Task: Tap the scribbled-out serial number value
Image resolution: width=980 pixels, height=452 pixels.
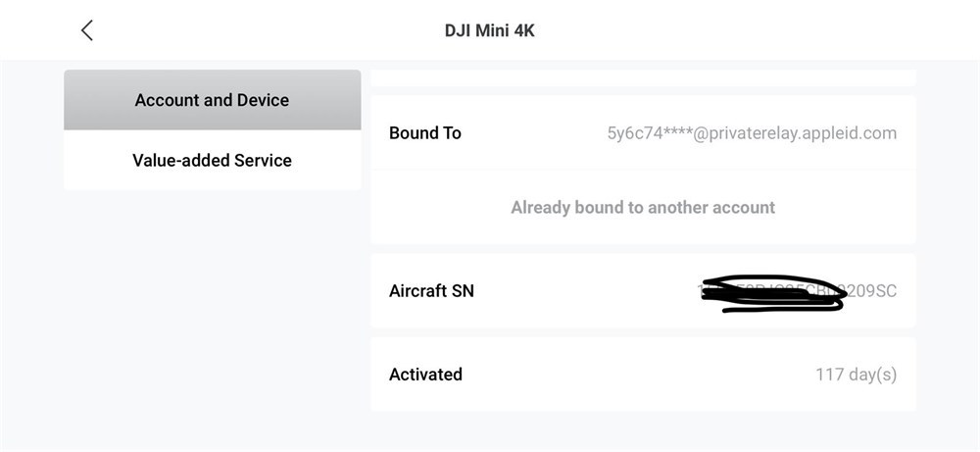Action: pos(797,290)
